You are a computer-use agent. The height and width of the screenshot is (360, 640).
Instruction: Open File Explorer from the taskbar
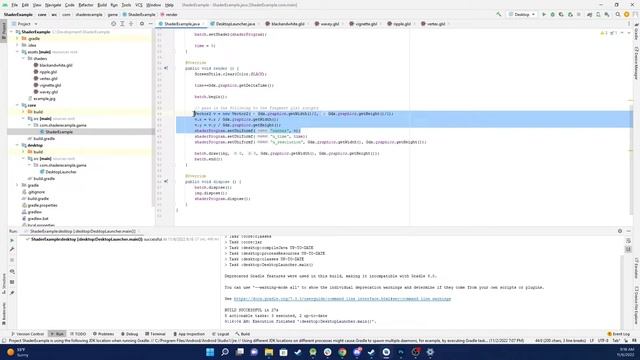point(269,352)
